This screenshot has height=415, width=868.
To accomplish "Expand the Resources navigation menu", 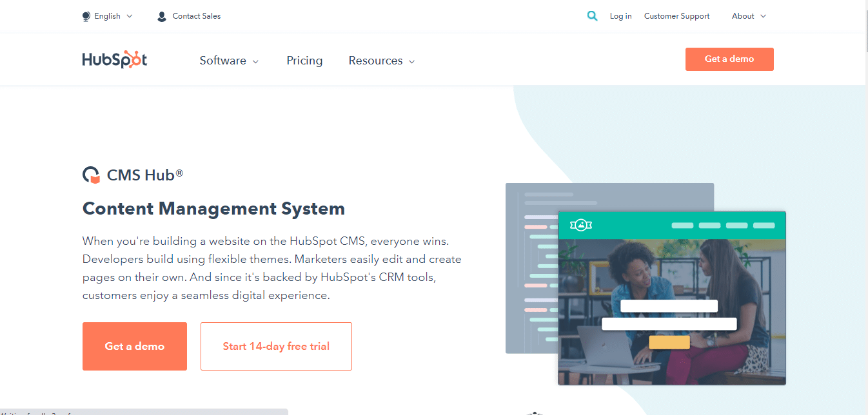I will pyautogui.click(x=382, y=61).
